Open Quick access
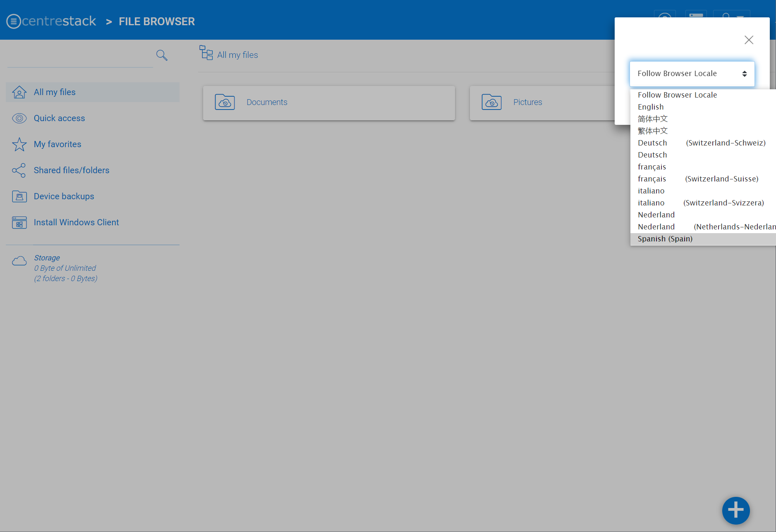776x532 pixels. pos(59,118)
